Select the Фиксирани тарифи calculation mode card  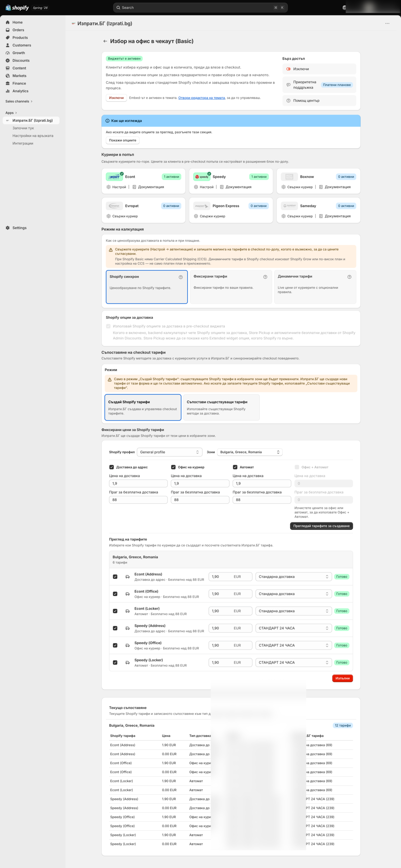pyautogui.click(x=231, y=287)
